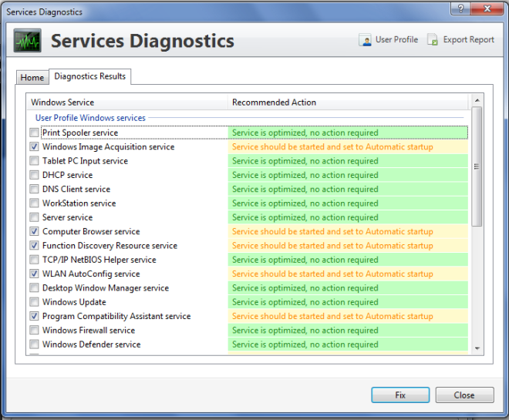Click the Services Diagnostics heartbeat logo

[x=28, y=41]
